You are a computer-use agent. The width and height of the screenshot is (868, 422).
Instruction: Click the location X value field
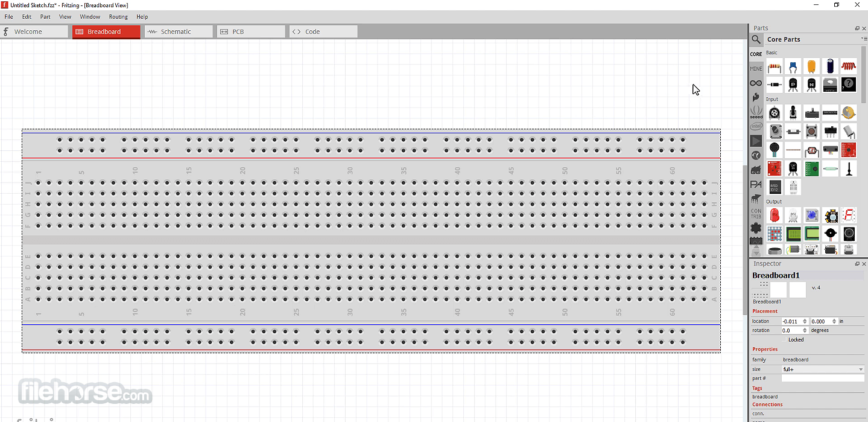792,321
